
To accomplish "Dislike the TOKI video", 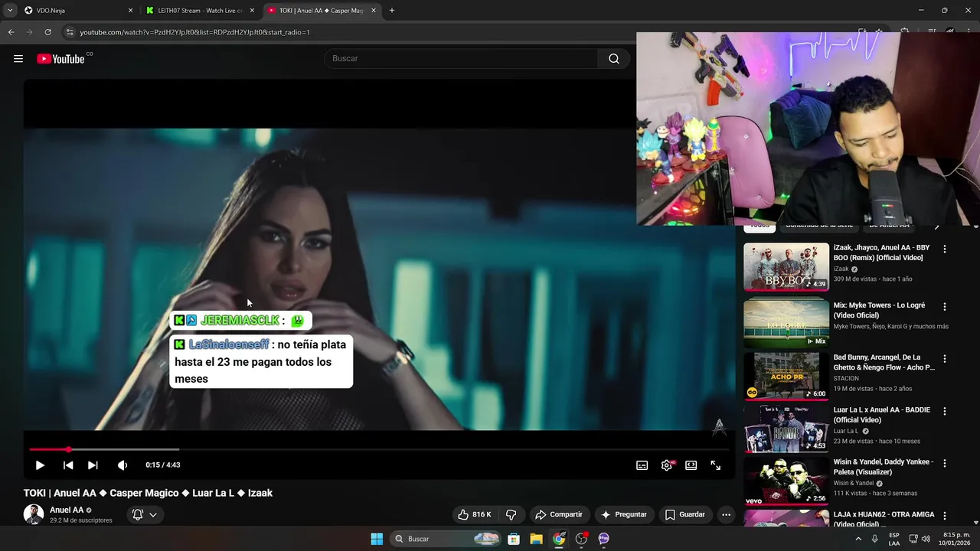I will tap(511, 514).
